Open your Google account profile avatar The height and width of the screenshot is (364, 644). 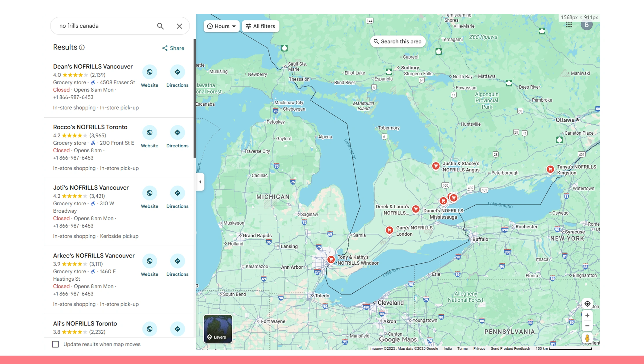(587, 25)
